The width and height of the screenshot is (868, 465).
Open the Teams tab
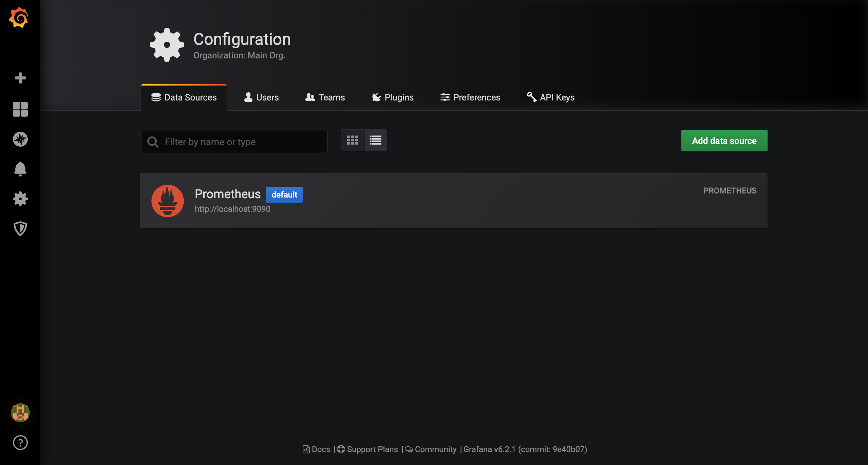(x=325, y=97)
